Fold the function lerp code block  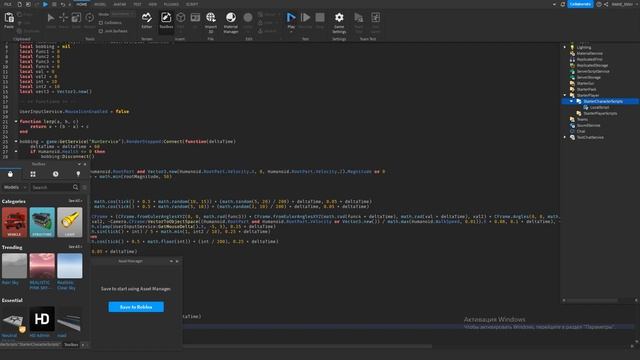(x=16, y=122)
